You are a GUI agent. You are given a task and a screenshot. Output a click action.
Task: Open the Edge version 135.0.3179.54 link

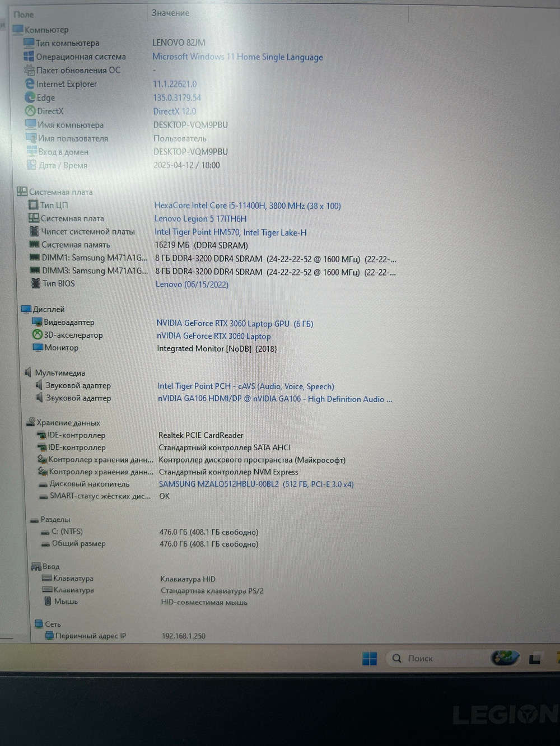(x=177, y=97)
